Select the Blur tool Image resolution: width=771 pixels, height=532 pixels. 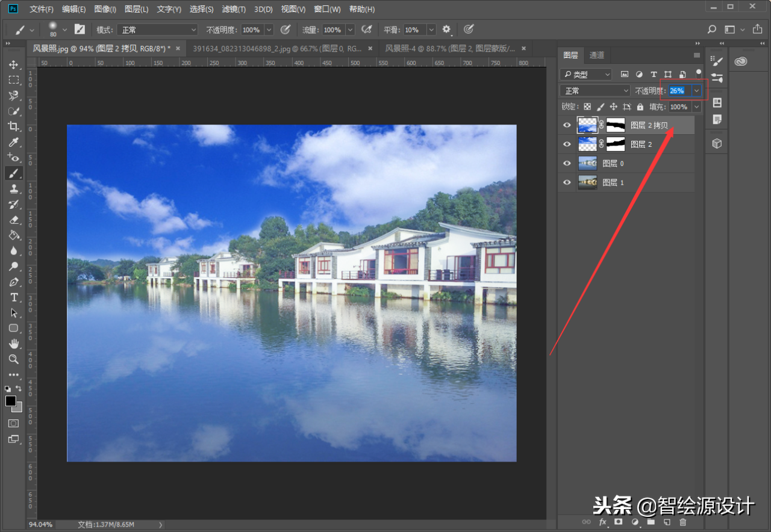click(13, 251)
